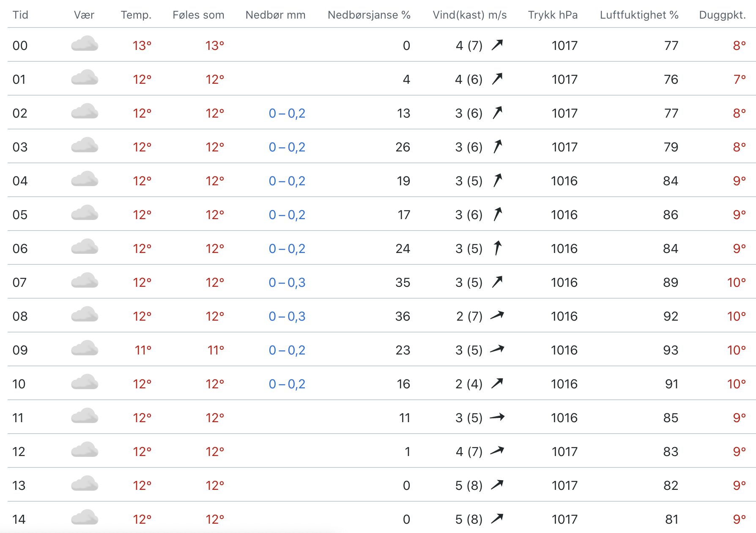Click the wind arrow for hour 03

tap(498, 147)
